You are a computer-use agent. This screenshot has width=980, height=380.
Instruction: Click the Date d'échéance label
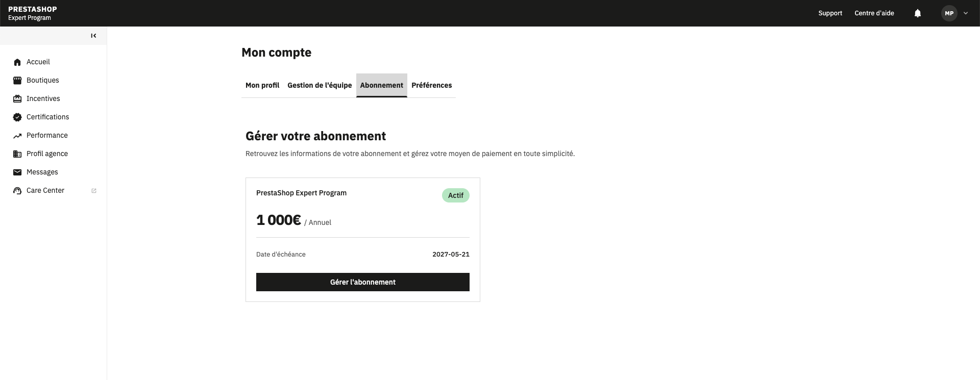(x=281, y=255)
